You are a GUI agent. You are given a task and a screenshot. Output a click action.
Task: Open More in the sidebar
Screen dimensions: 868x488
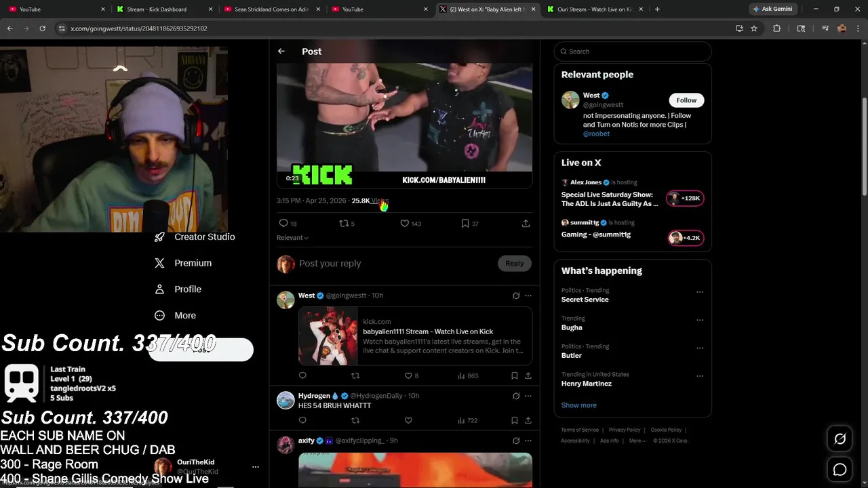pyautogui.click(x=175, y=315)
